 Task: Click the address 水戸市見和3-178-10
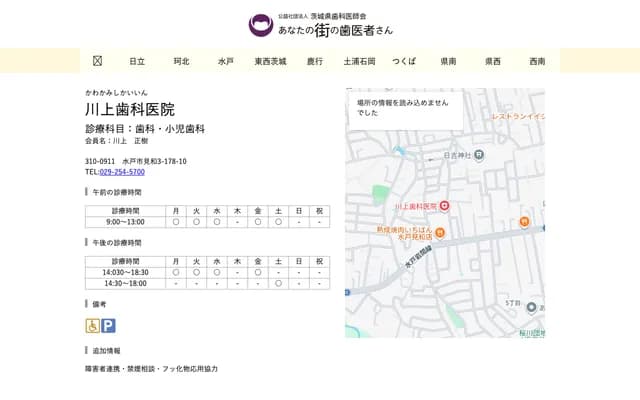(154, 161)
